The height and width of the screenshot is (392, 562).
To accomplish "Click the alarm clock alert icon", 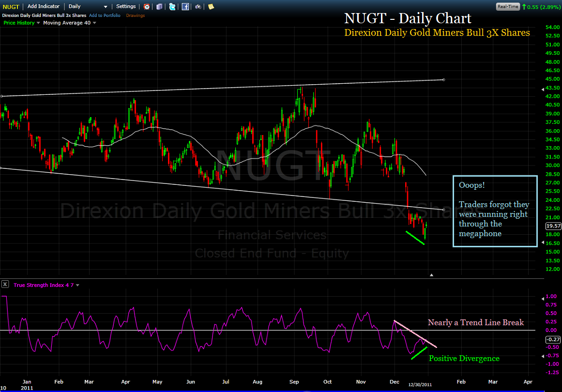I will (147, 6).
